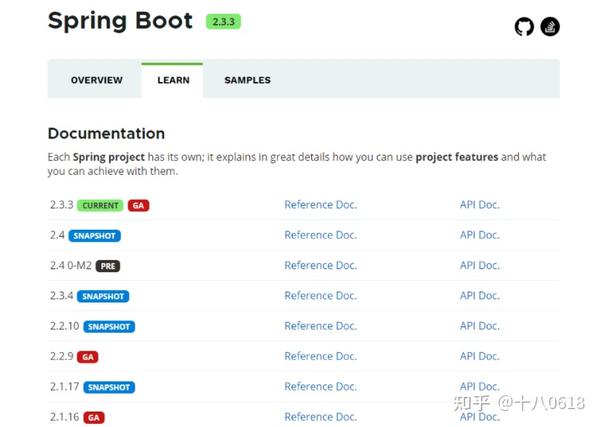Open Reference Doc. for version 2.3.3
The width and height of the screenshot is (600, 427).
click(320, 205)
